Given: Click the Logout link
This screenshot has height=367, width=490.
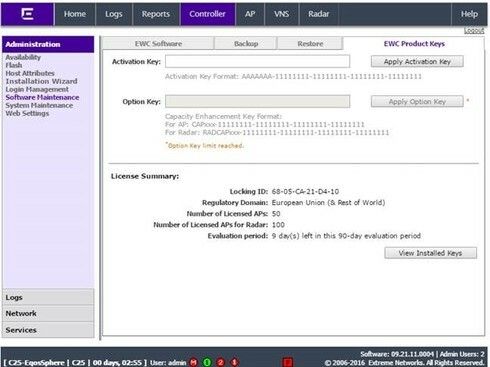Looking at the screenshot, I should [x=474, y=31].
